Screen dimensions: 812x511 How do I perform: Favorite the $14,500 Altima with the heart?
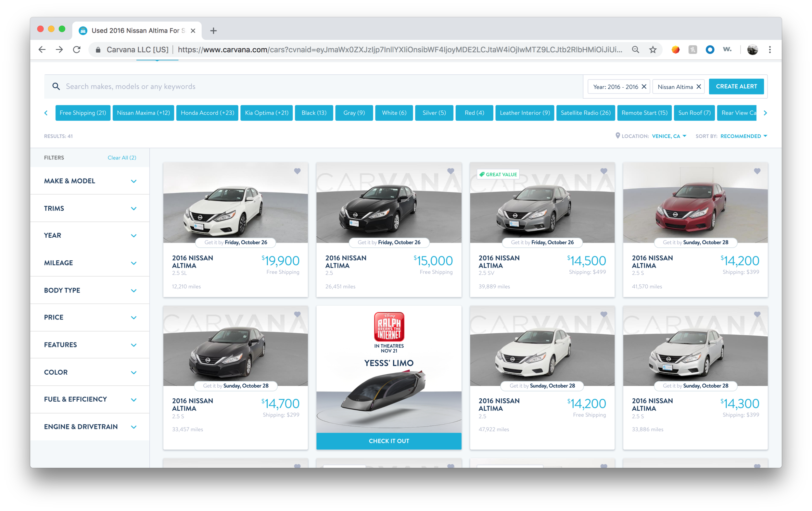point(603,171)
